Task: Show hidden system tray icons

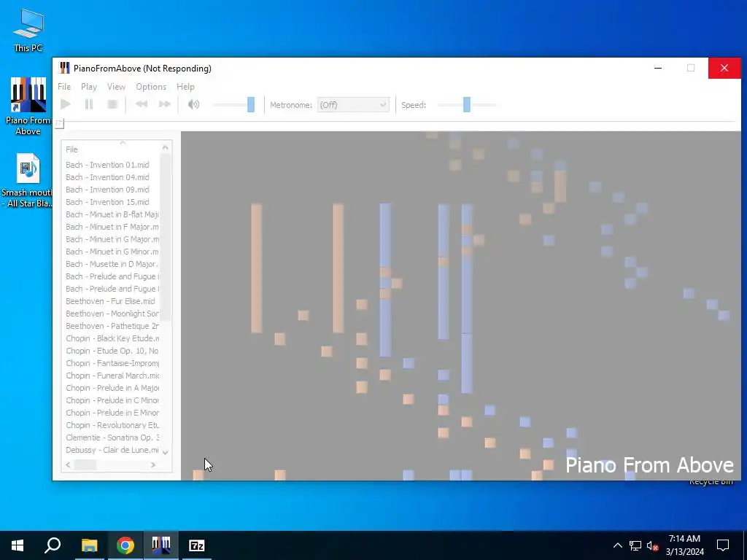Action: 617,545
